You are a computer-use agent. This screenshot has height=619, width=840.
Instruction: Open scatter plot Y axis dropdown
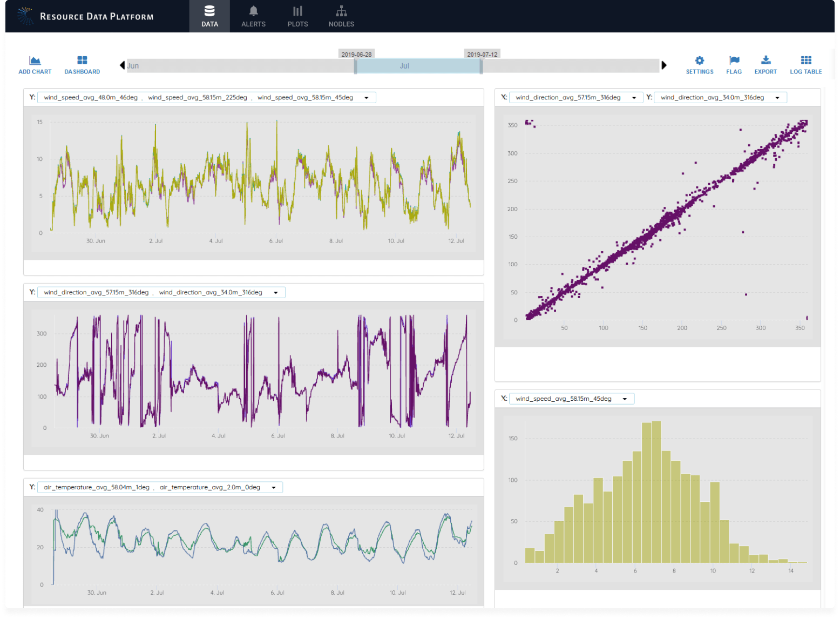pyautogui.click(x=777, y=98)
